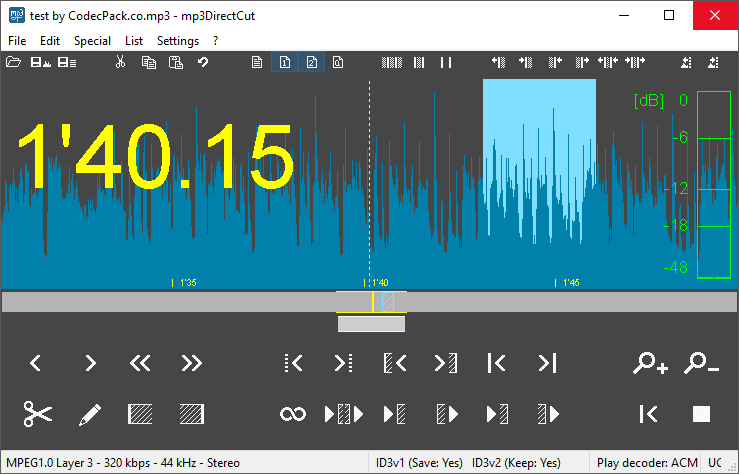Click the page icon labeled with a
739x474 pixels.
tap(338, 62)
